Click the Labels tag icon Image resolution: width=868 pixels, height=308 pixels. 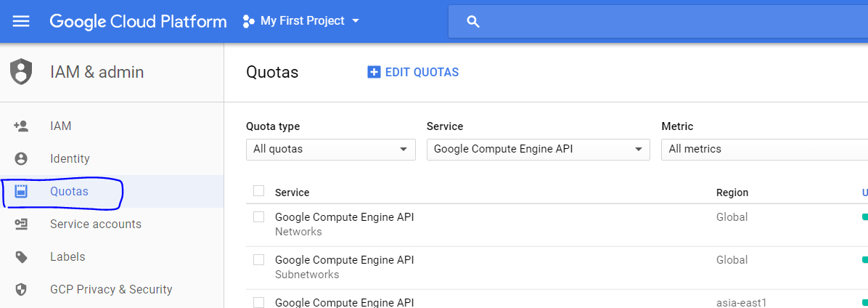tap(21, 257)
